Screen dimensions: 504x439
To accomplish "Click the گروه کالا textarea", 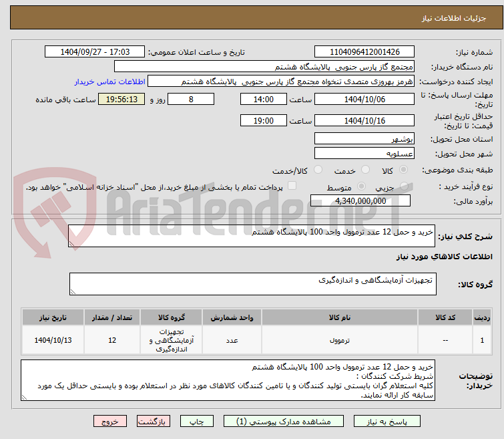I will [x=252, y=284].
